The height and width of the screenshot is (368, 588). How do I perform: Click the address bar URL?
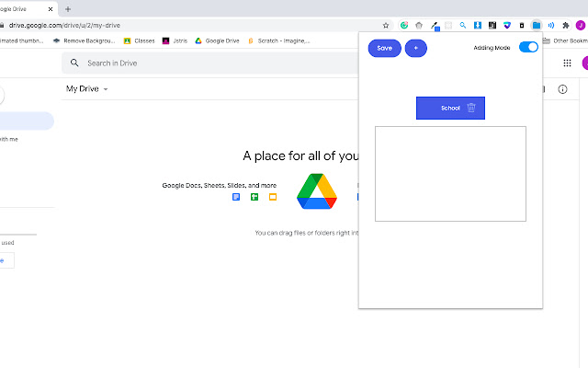(x=64, y=26)
